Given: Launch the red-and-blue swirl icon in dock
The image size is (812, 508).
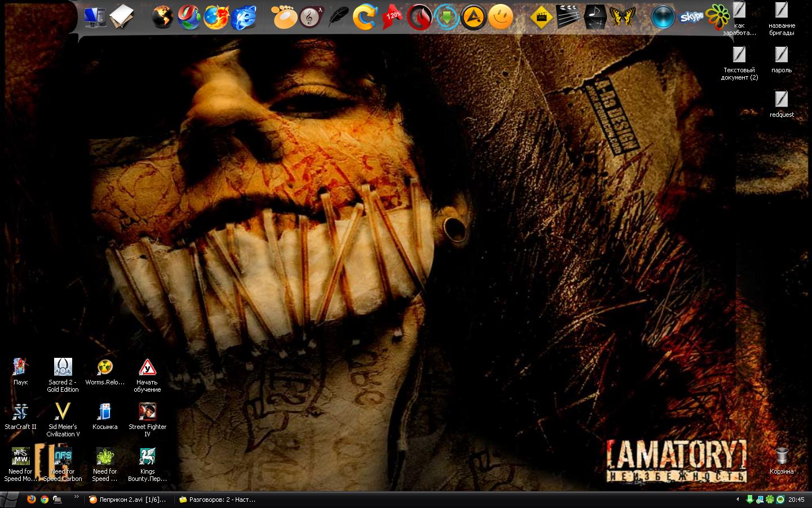Looking at the screenshot, I should (189, 17).
